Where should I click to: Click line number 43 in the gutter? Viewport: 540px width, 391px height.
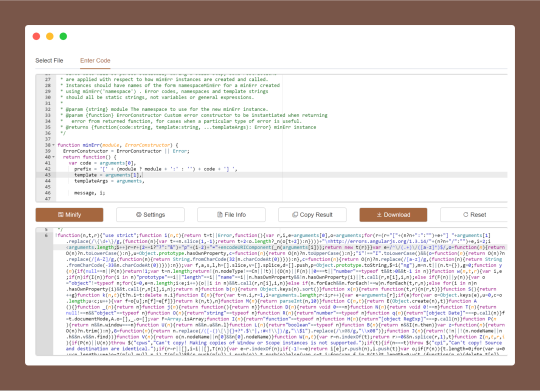click(x=48, y=175)
